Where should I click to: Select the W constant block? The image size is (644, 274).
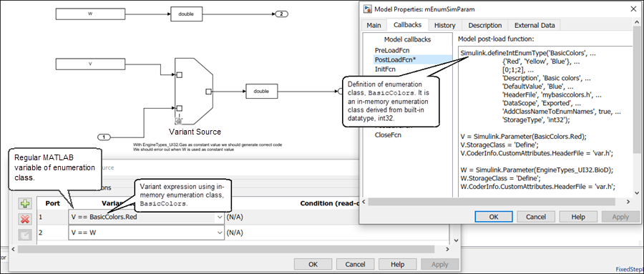click(x=90, y=14)
